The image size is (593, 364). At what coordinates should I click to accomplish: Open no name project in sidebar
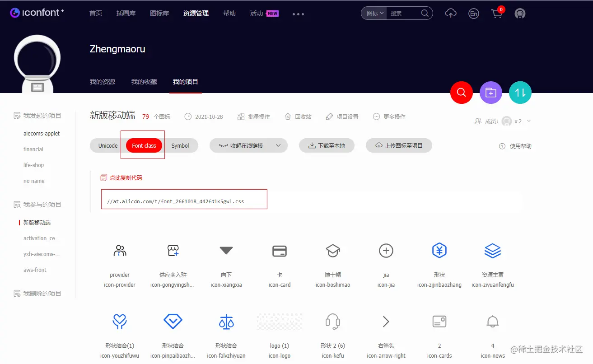tap(34, 181)
